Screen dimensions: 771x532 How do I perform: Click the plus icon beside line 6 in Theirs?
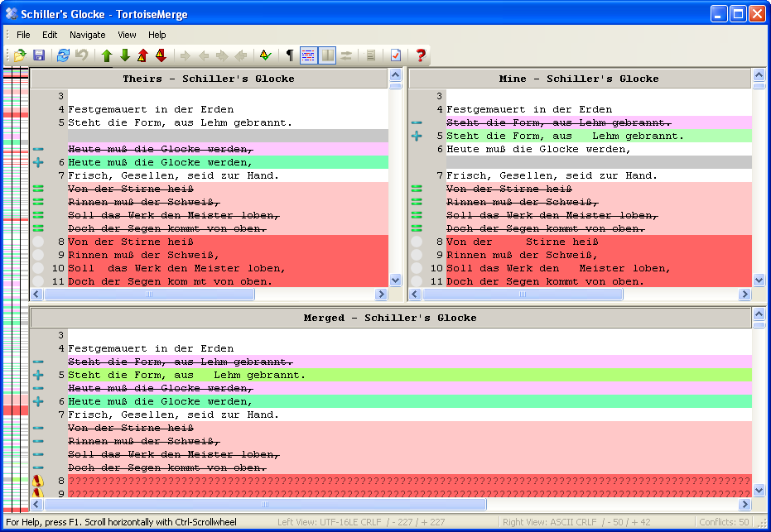(x=38, y=162)
